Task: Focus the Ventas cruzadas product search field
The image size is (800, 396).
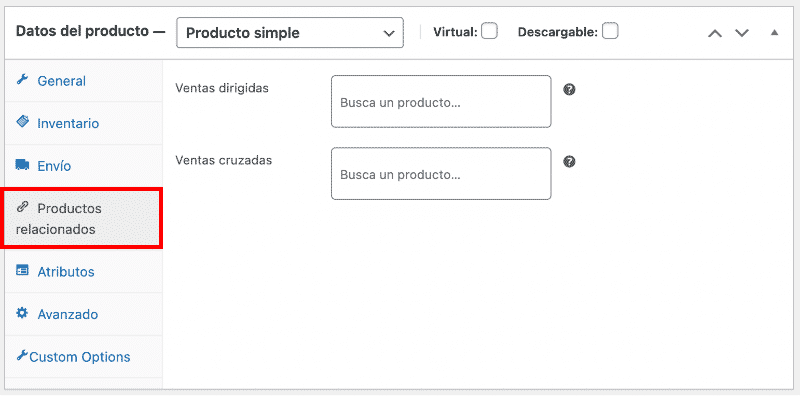Action: click(441, 174)
